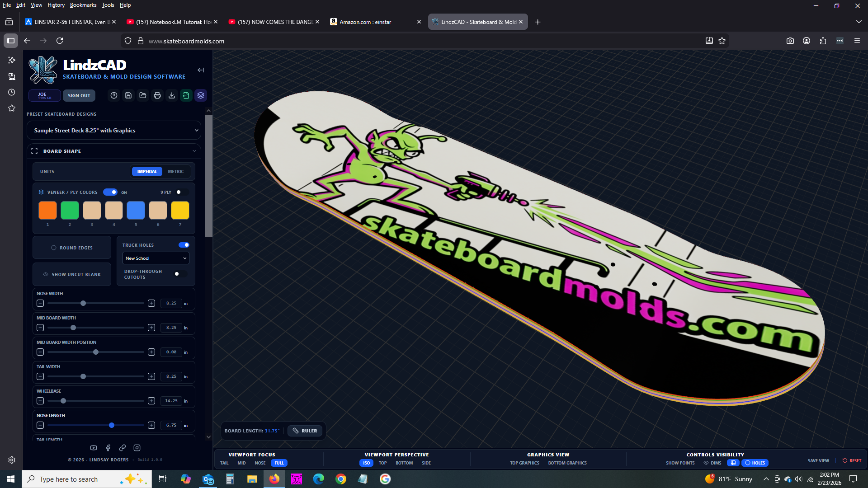Image resolution: width=868 pixels, height=488 pixels.
Task: Download the design file
Action: [x=172, y=95]
